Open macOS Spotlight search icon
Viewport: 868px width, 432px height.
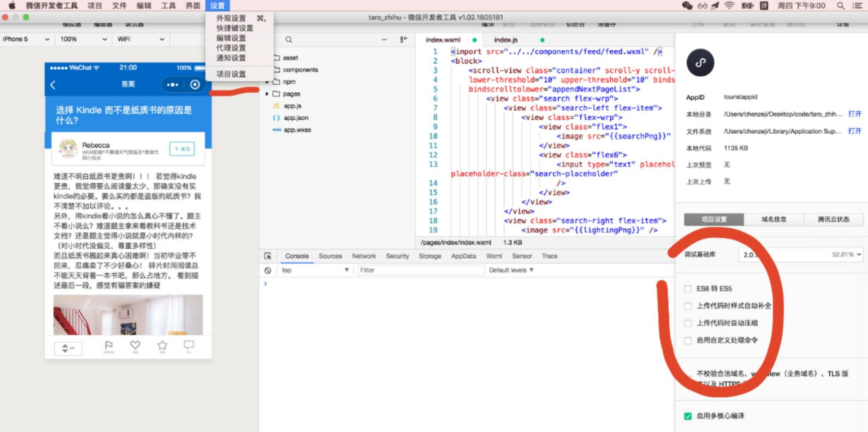click(x=840, y=6)
